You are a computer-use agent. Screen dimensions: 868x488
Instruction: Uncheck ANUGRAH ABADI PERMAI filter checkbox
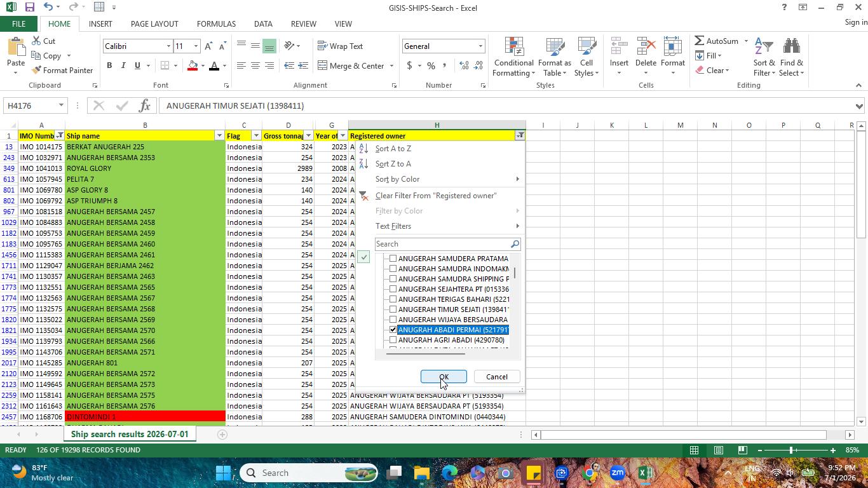point(393,330)
